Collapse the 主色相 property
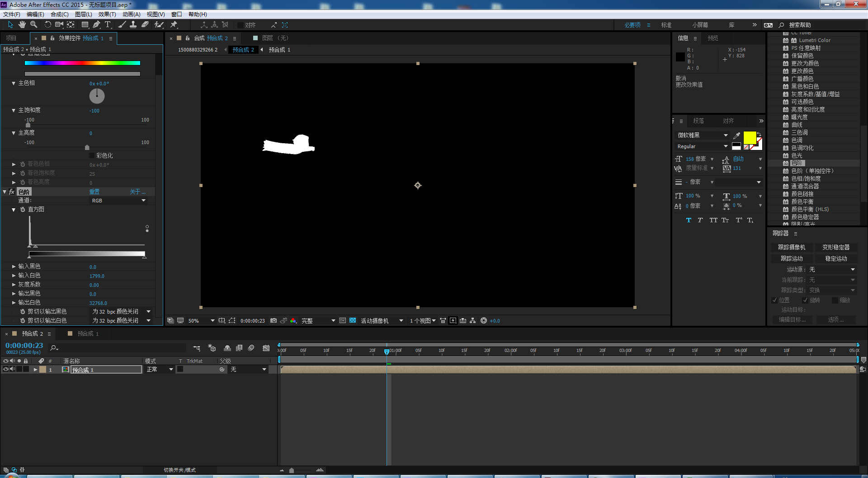 [14, 84]
